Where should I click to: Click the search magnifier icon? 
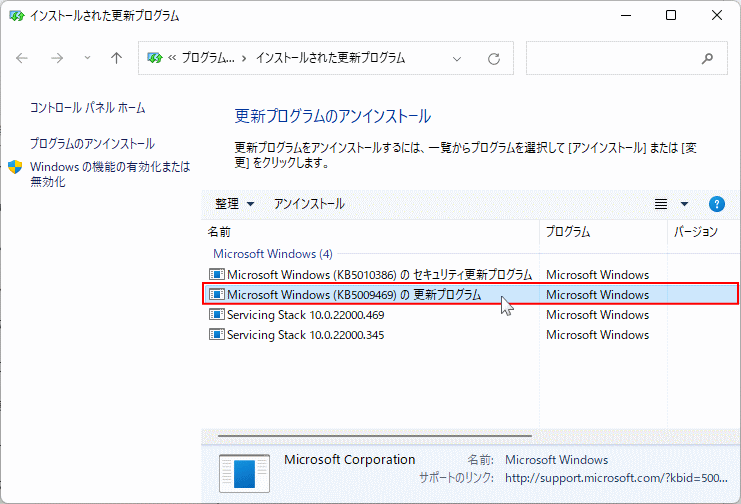(x=707, y=58)
